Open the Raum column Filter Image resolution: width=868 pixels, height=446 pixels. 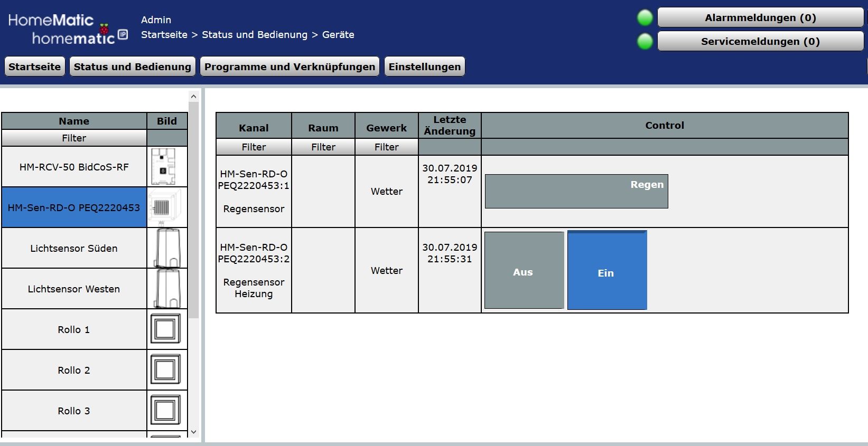pos(323,147)
